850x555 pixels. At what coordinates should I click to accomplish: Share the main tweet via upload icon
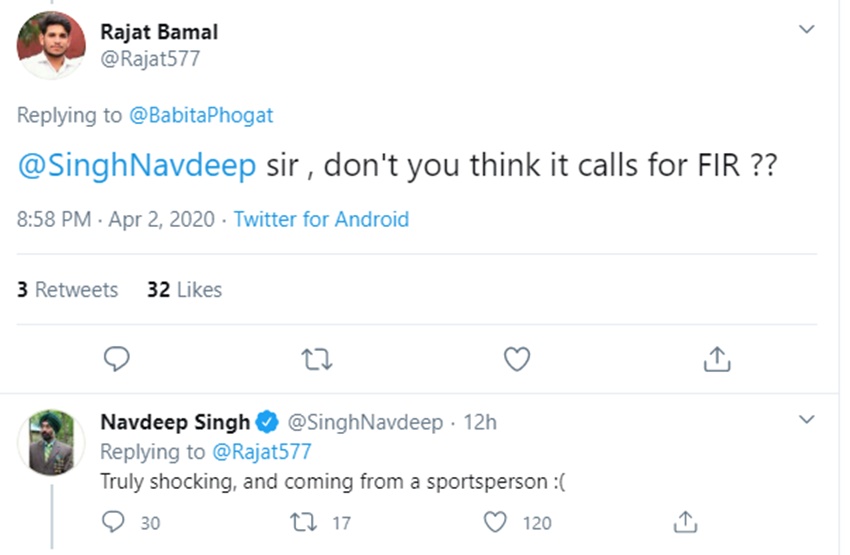click(716, 359)
